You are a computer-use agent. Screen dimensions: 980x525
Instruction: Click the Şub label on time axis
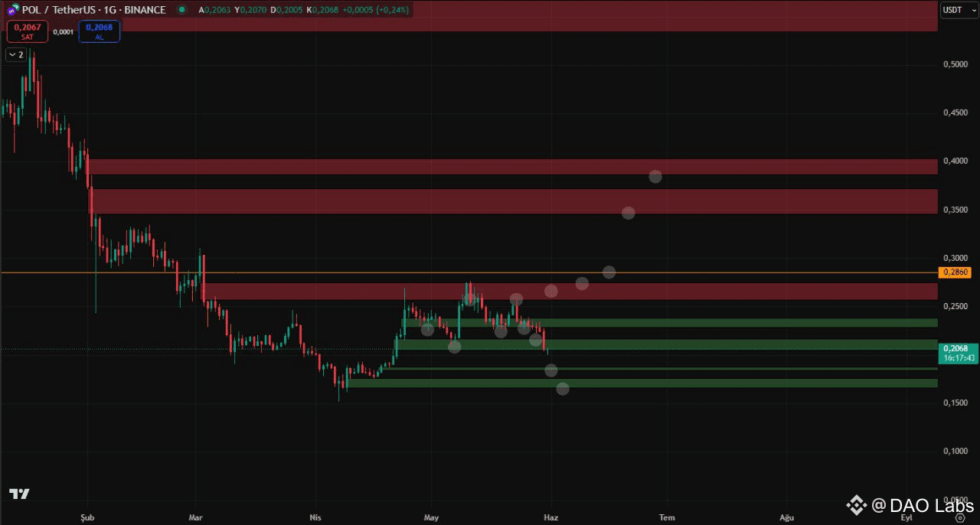pos(87,517)
